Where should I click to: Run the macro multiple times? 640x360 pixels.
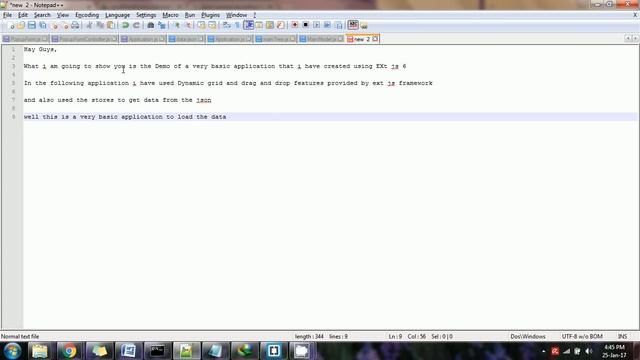(327, 25)
